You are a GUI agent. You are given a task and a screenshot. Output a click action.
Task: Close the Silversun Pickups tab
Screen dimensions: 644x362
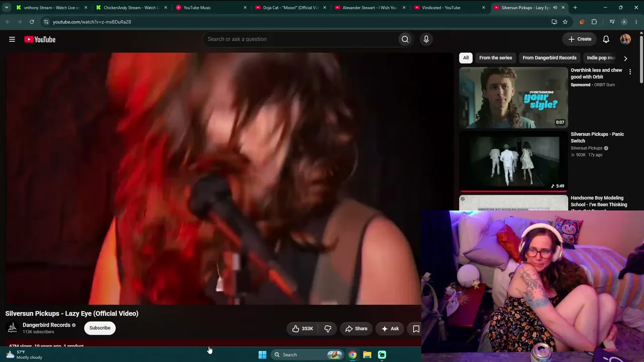[x=563, y=8]
